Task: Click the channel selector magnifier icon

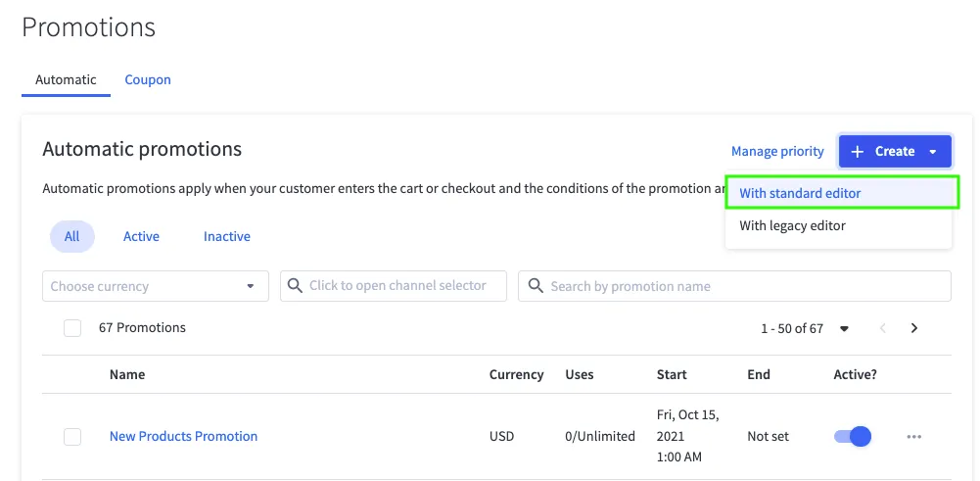Action: tap(295, 285)
